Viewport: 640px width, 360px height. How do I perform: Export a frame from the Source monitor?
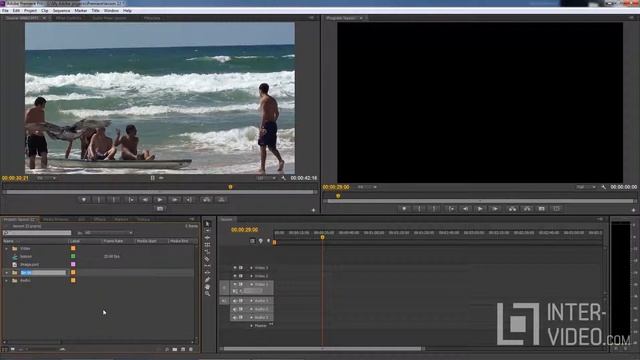point(160,209)
